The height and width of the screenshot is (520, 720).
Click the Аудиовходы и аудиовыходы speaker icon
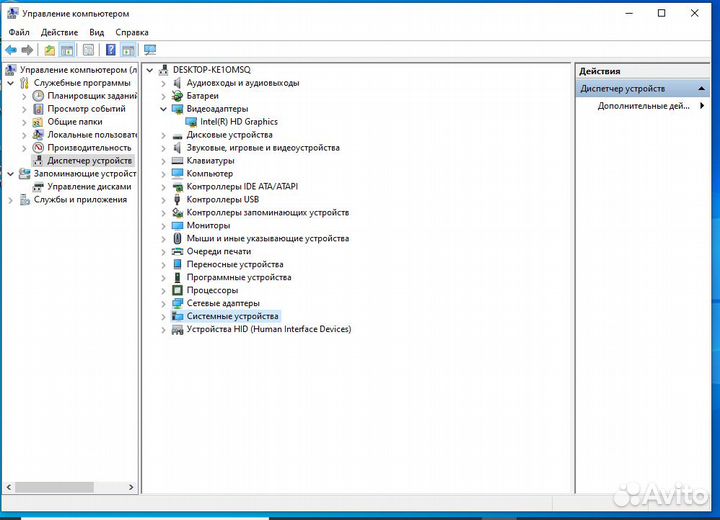pos(177,83)
